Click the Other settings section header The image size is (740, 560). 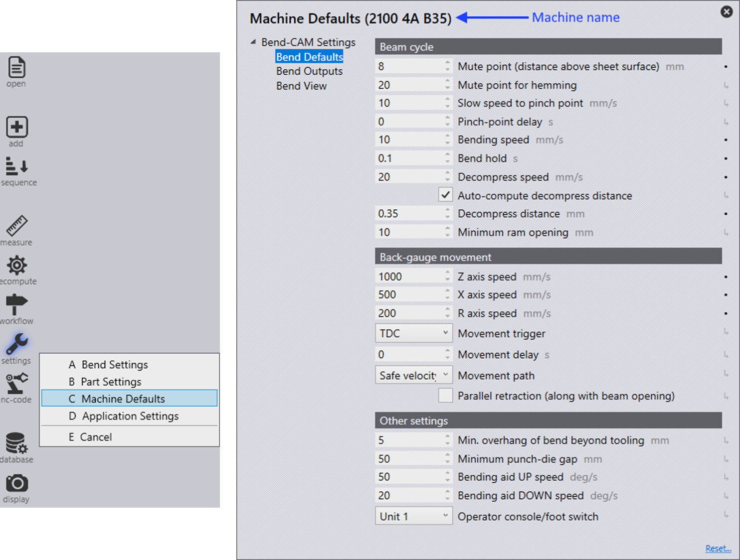pos(549,420)
